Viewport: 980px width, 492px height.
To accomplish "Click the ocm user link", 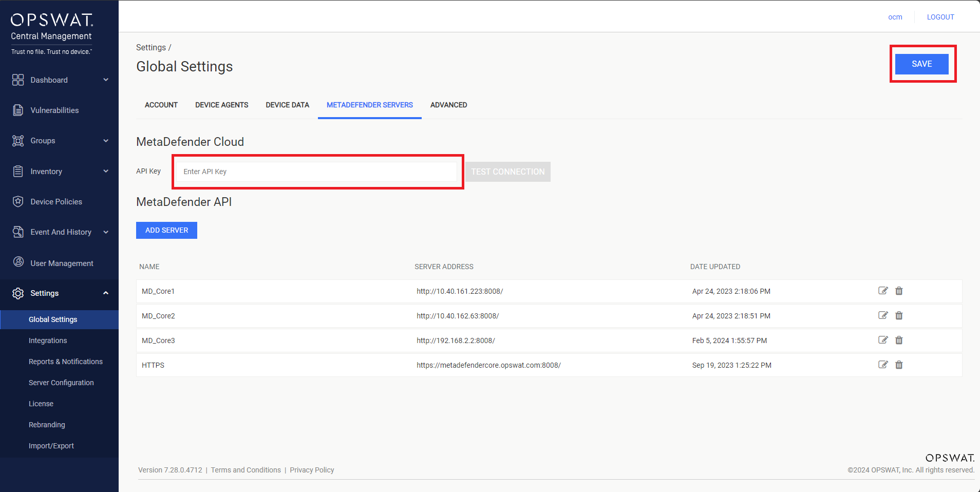I will (x=895, y=17).
